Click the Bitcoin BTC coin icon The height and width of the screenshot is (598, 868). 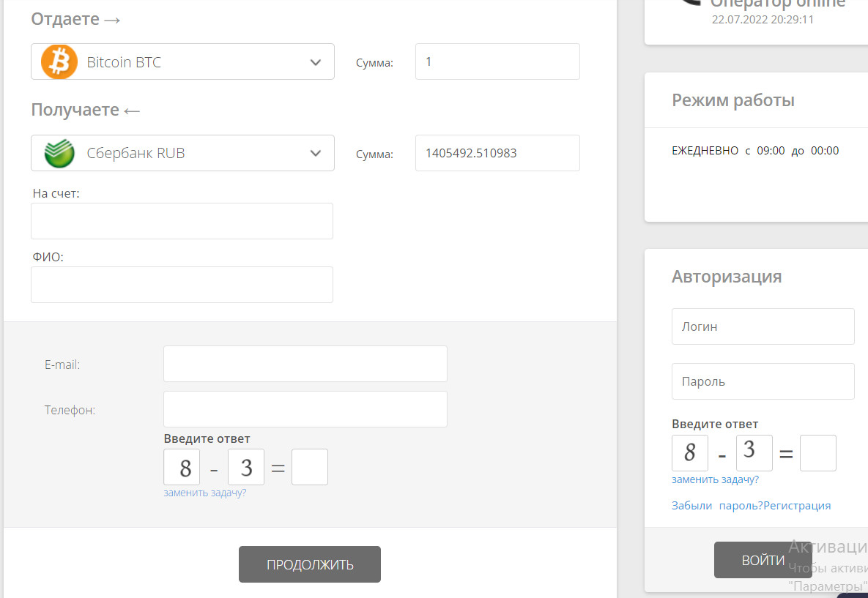tap(59, 61)
